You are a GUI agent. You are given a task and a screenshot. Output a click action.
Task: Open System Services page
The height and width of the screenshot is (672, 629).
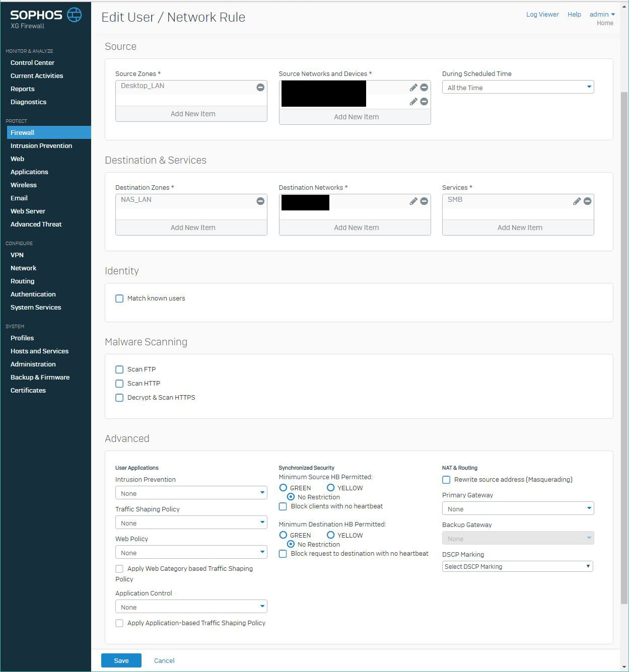(36, 308)
